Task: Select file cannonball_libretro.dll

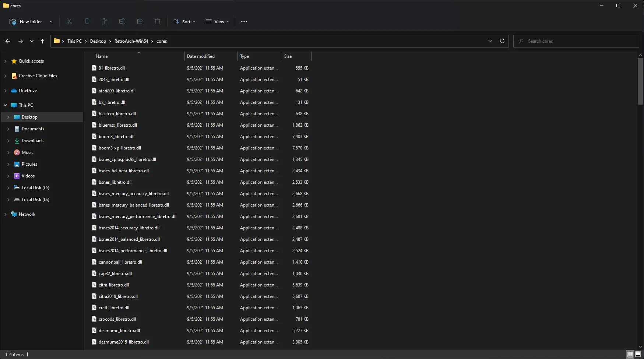Action: tap(120, 262)
